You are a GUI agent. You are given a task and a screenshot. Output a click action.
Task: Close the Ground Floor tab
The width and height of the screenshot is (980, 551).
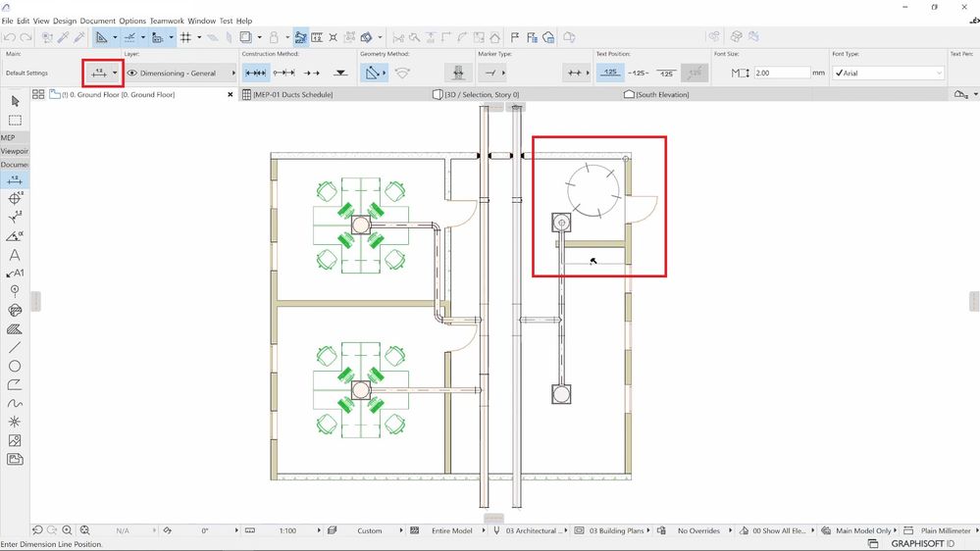point(230,94)
